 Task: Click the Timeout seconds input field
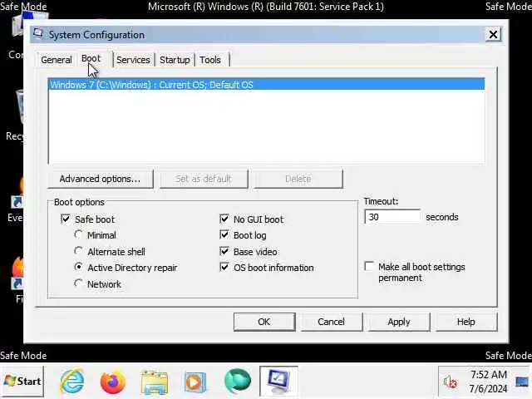point(392,217)
